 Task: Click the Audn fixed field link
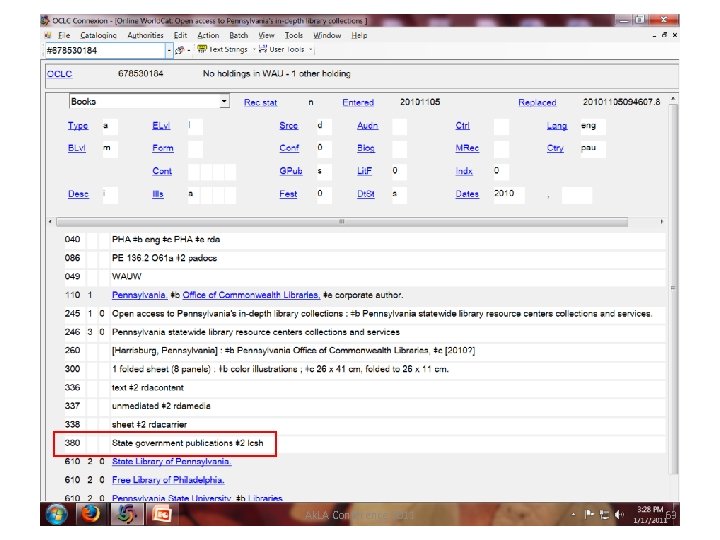click(367, 125)
